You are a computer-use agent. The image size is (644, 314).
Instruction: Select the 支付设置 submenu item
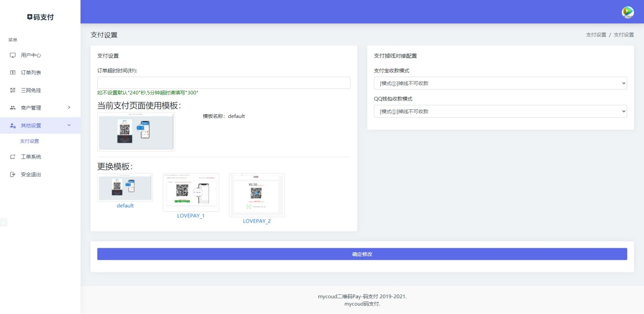(29, 141)
